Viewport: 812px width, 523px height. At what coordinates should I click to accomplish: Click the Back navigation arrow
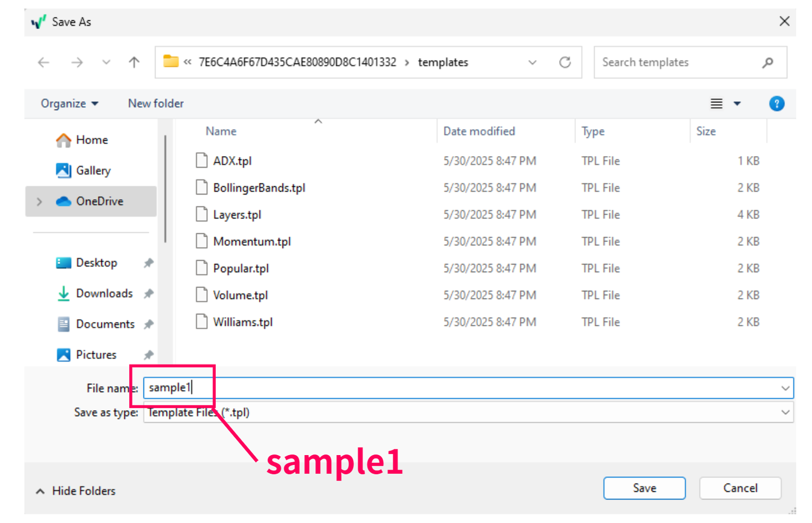coord(43,63)
